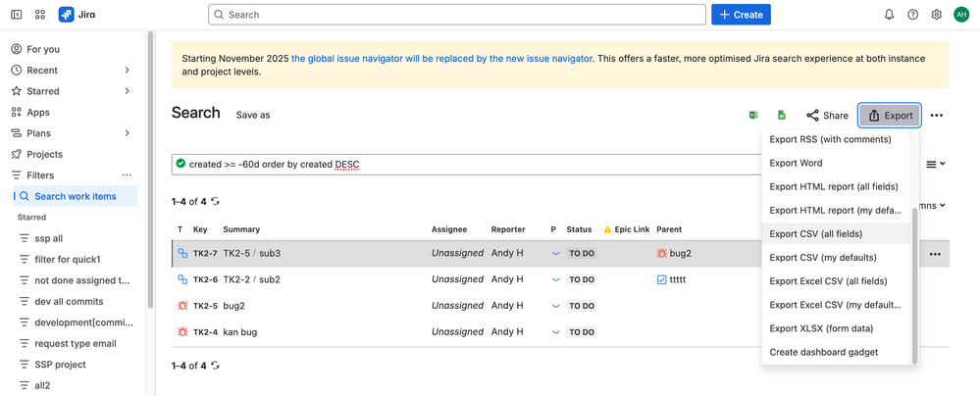The image size is (980, 396).
Task: Open the new issue navigator announcement link
Action: coord(441,59)
